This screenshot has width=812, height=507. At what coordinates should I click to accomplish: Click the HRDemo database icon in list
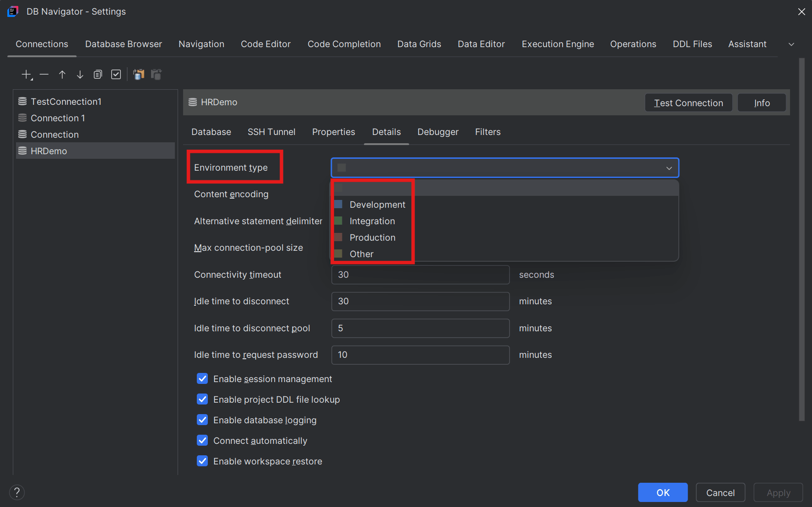click(x=22, y=151)
